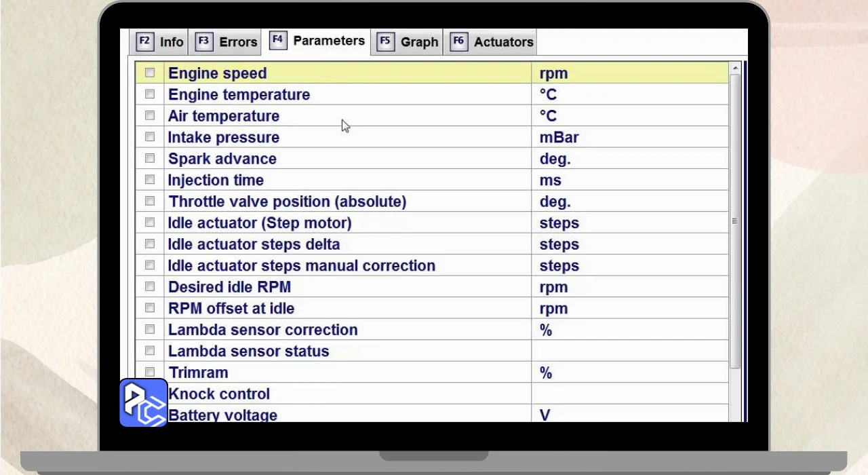Tick the Air temperature checkbox
The width and height of the screenshot is (868, 475).
(150, 115)
